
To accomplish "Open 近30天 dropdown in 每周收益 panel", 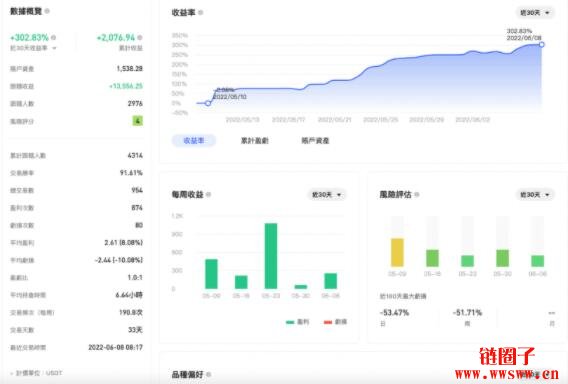I will [x=326, y=195].
